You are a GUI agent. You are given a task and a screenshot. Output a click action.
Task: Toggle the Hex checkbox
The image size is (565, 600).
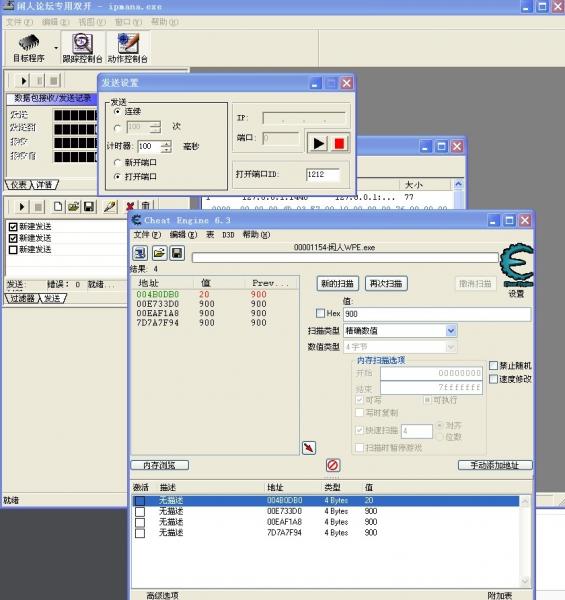[321, 313]
